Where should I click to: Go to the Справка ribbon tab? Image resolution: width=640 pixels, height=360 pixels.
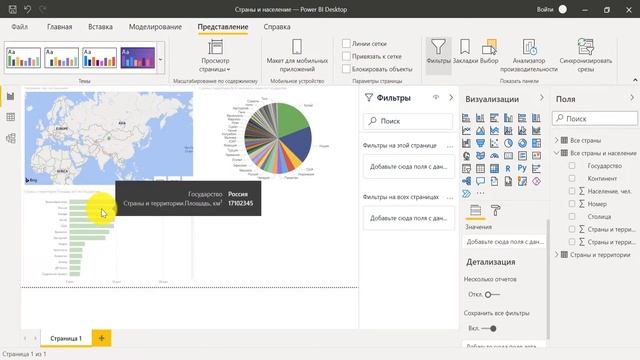[277, 27]
